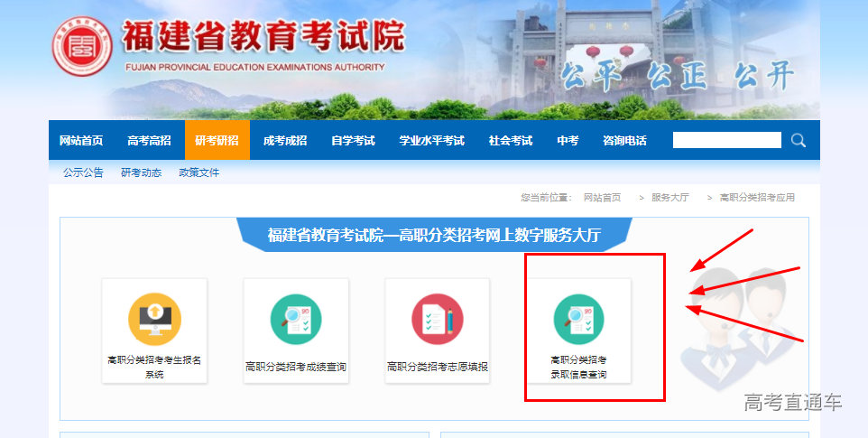Open 高职分类招考志愿填报 red document icon
Viewport: 868px width, 438px height.
click(x=438, y=319)
